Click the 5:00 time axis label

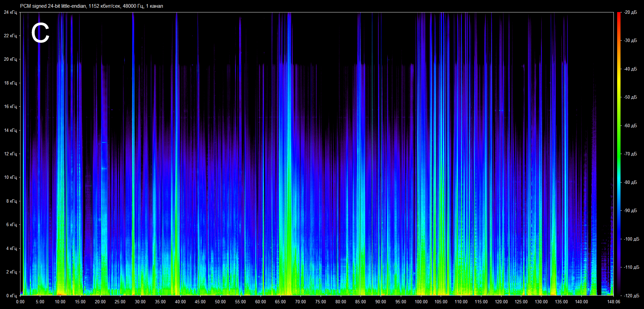[x=40, y=302]
